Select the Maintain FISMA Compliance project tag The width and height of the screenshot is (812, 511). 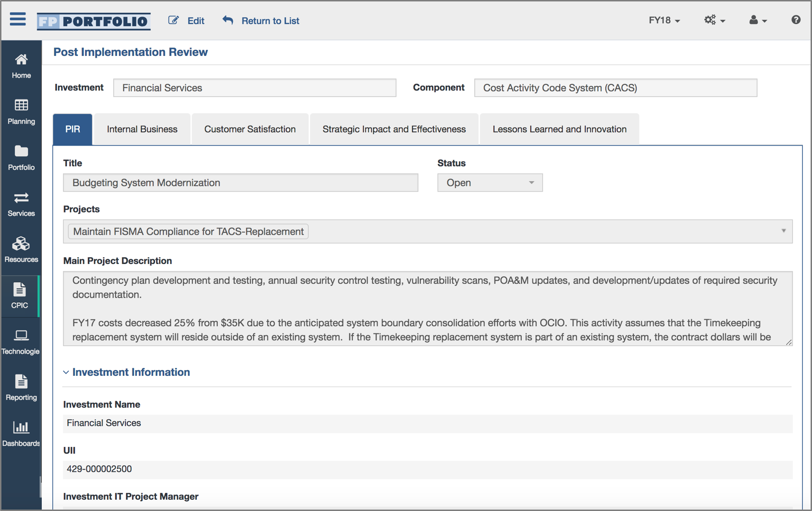[188, 231]
